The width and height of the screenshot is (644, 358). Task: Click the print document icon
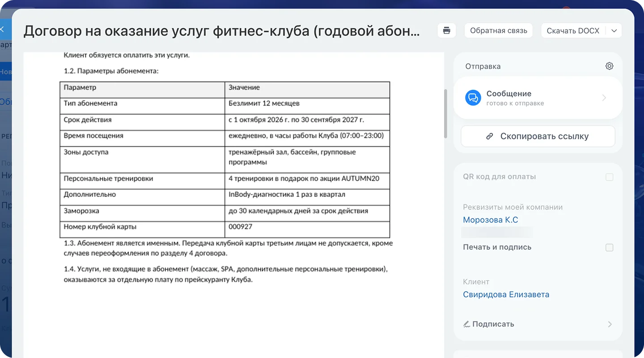pos(446,30)
